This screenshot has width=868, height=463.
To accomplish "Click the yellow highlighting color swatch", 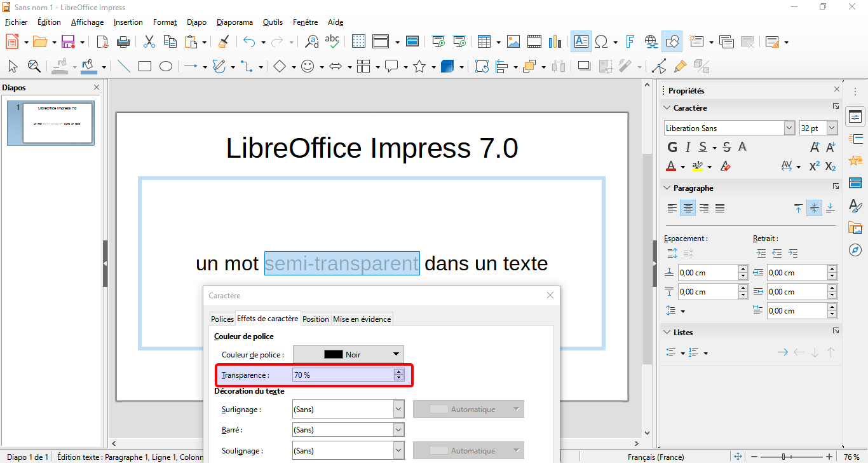I will tap(697, 166).
